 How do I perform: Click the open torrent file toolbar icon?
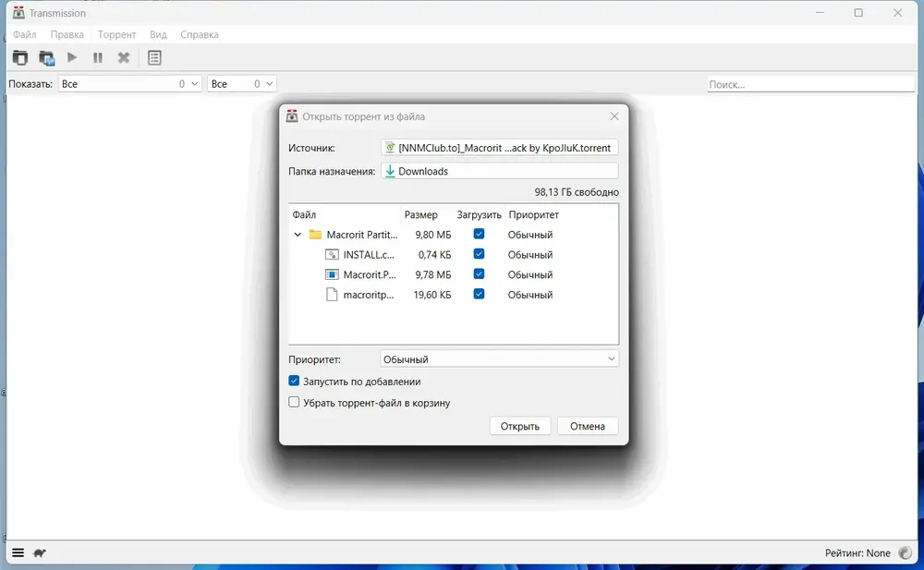(20, 58)
